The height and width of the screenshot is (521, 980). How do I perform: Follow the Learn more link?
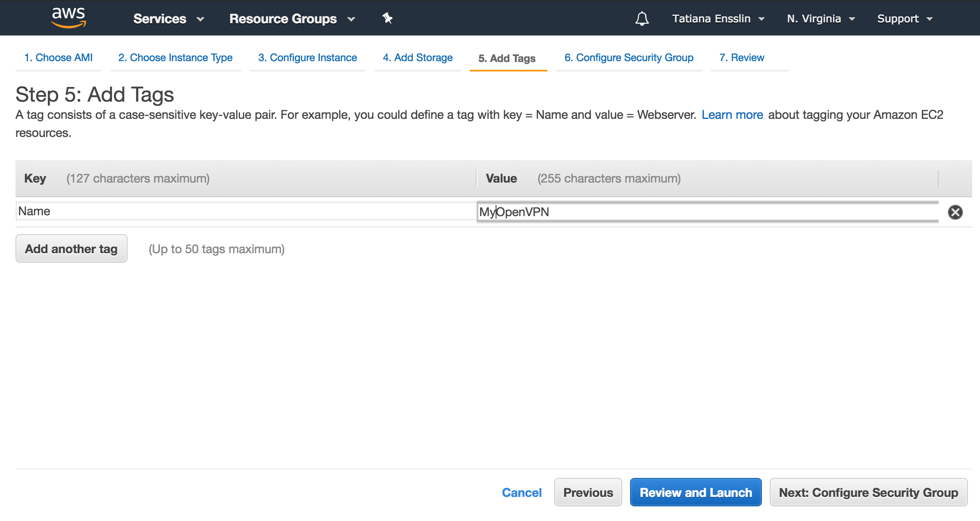(732, 115)
